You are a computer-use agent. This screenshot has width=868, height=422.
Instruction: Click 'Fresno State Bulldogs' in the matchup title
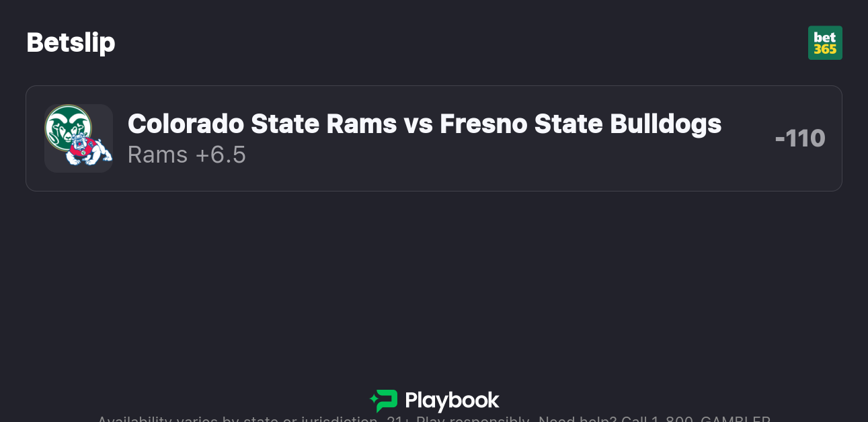tap(580, 124)
